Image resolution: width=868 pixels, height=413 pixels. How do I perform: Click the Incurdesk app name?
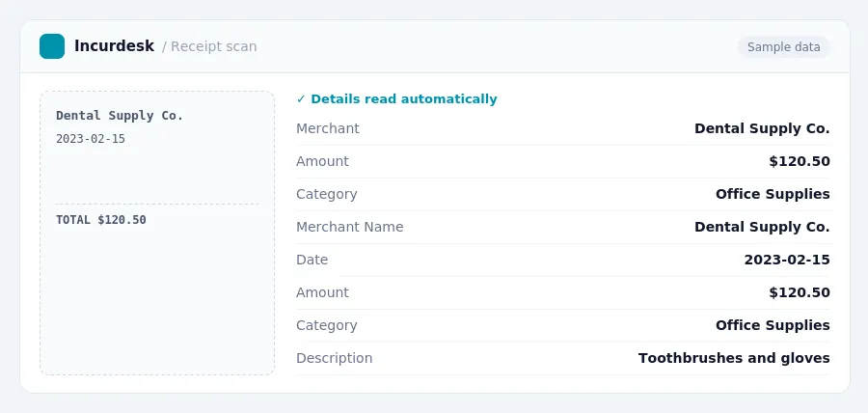(114, 46)
